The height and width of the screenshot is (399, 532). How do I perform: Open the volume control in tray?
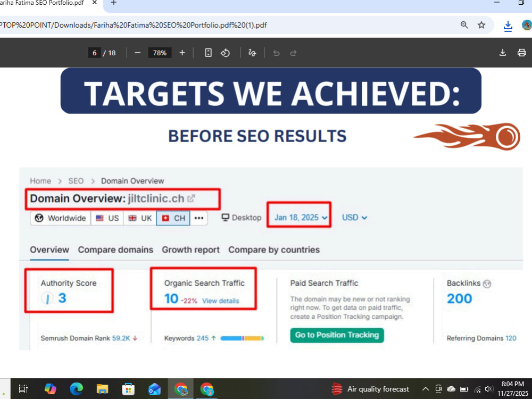[489, 389]
